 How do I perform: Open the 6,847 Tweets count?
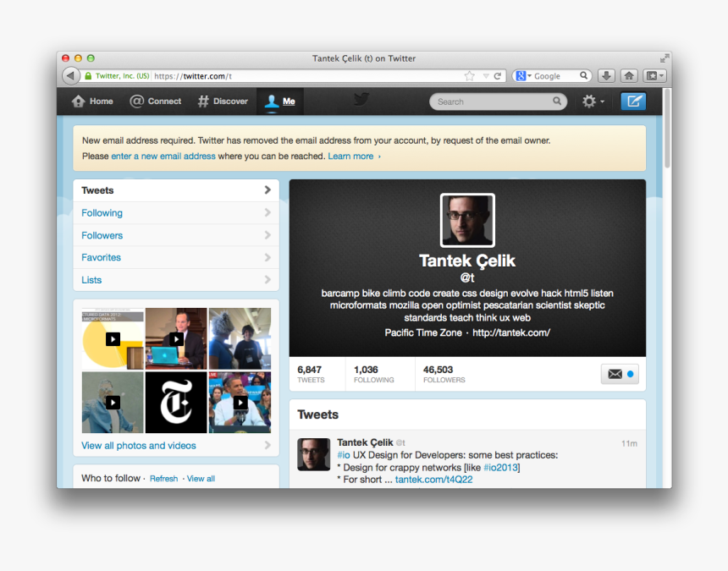tap(311, 374)
